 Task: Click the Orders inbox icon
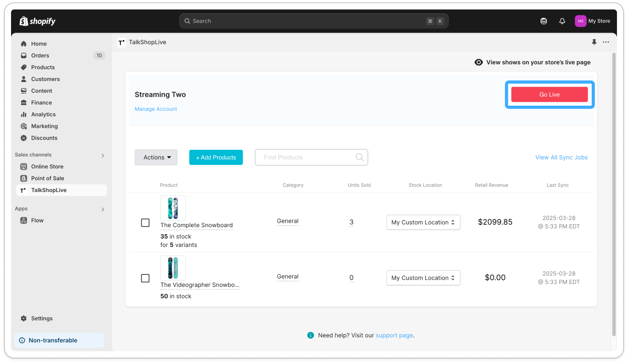(x=24, y=56)
